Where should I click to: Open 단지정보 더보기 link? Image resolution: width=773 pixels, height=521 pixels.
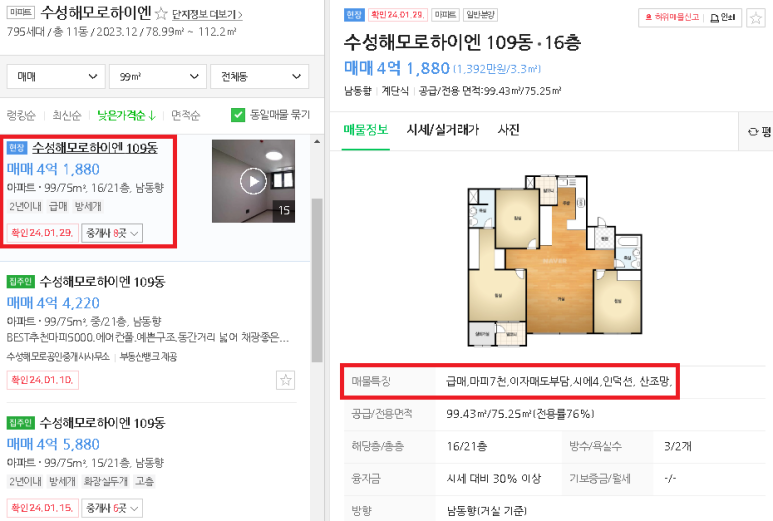[x=207, y=15]
